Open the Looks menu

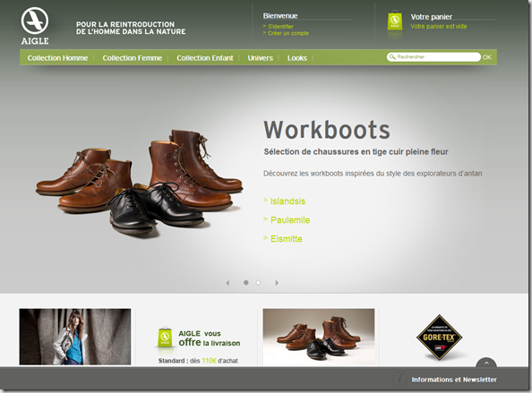point(297,58)
